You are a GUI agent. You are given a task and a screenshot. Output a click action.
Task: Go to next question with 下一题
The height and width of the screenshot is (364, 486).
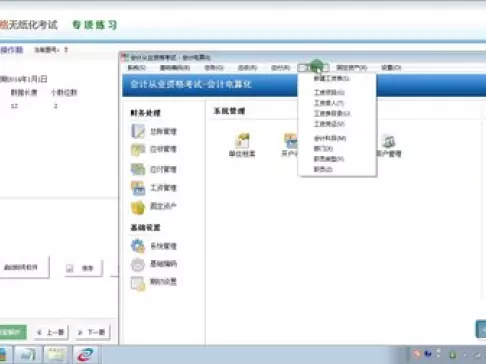92,332
